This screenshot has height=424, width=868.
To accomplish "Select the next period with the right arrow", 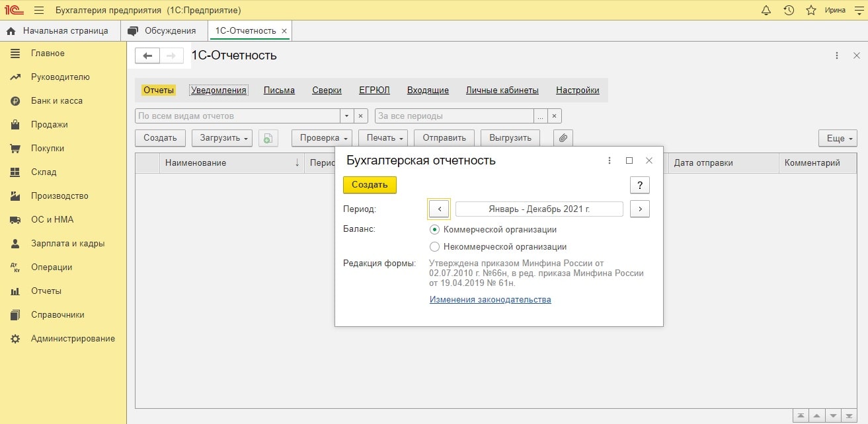I will coord(640,209).
